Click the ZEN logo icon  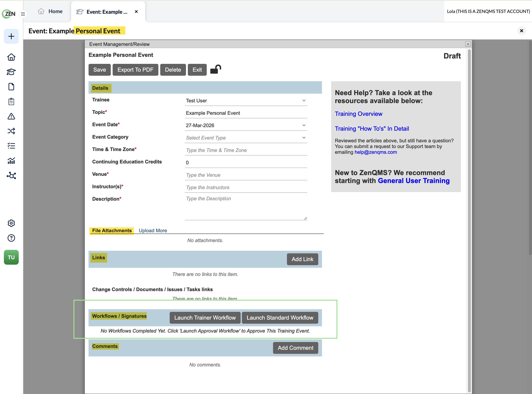[9, 14]
